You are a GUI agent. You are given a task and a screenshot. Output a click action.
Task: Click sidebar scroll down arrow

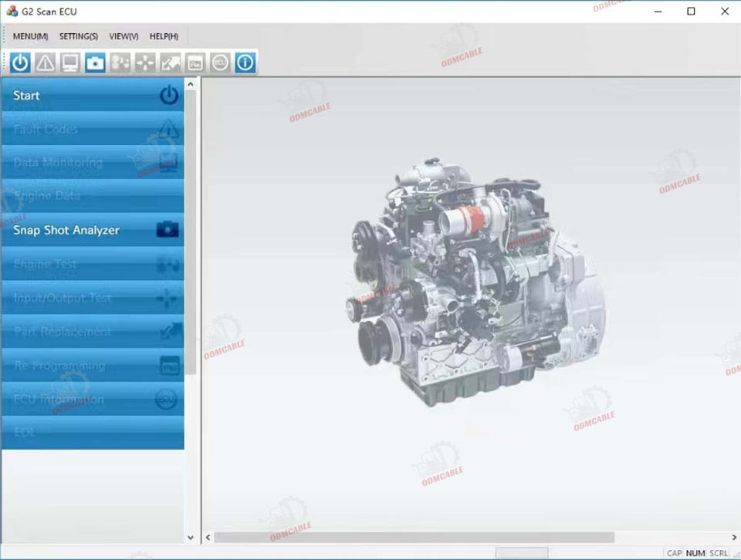(191, 538)
